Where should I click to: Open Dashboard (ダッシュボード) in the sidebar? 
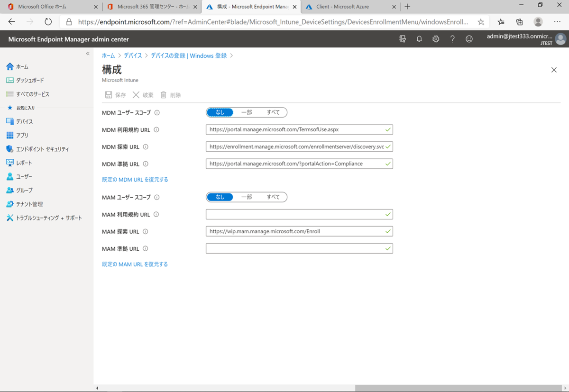(25, 81)
